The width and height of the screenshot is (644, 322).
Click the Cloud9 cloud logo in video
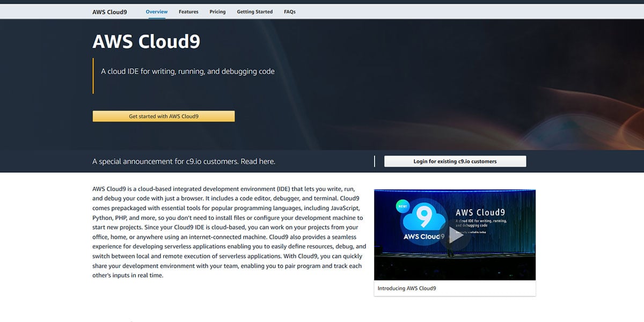tap(424, 218)
